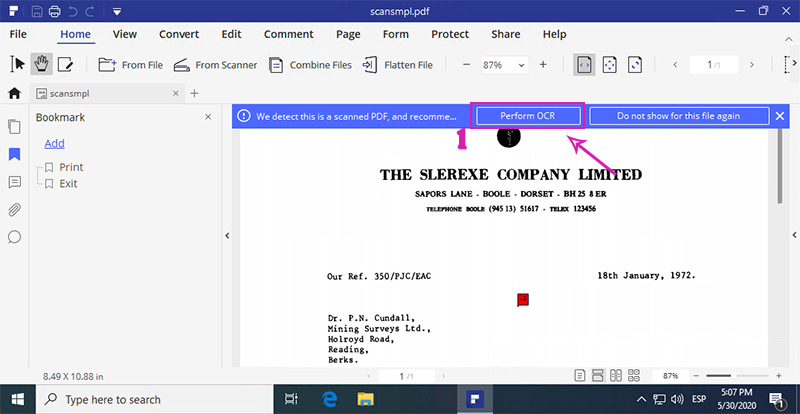The image size is (800, 414).
Task: Select the Print bookmark
Action: click(71, 167)
